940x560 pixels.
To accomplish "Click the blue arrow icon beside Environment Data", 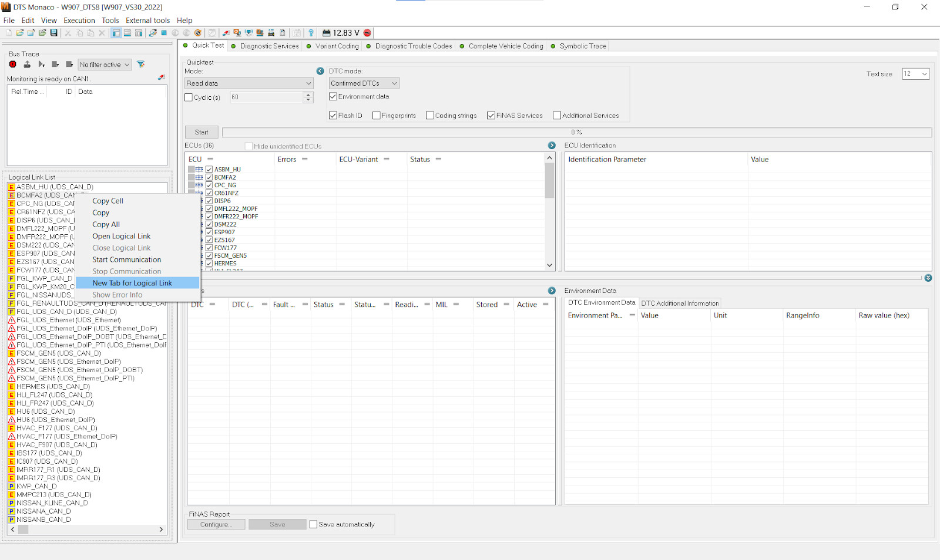I will 552,291.
